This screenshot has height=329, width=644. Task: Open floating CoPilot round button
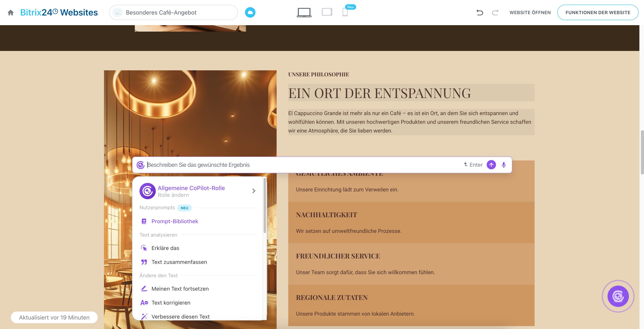pyautogui.click(x=618, y=296)
